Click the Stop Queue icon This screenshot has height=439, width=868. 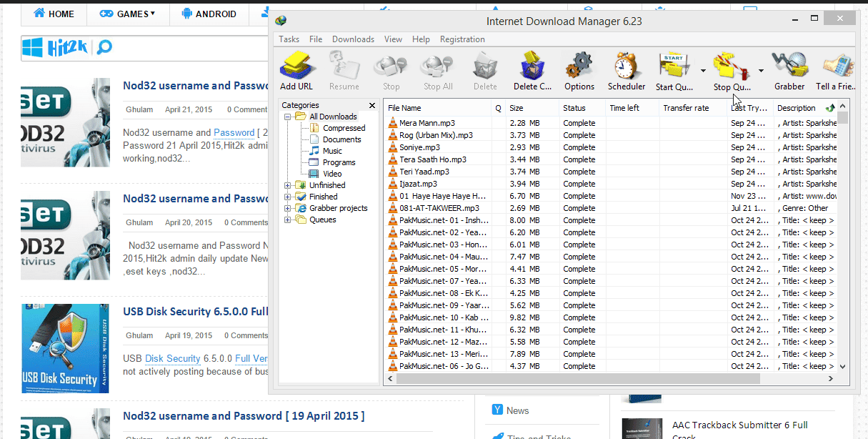coord(732,66)
